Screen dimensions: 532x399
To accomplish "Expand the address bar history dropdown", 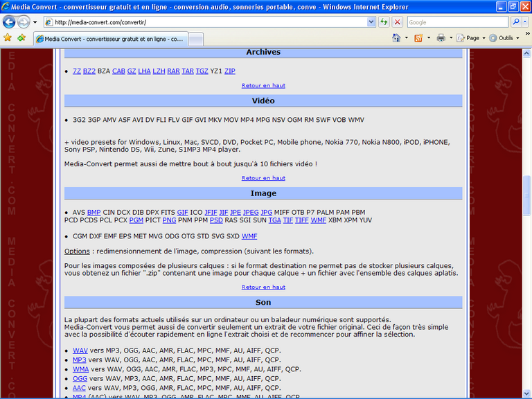I will (371, 22).
